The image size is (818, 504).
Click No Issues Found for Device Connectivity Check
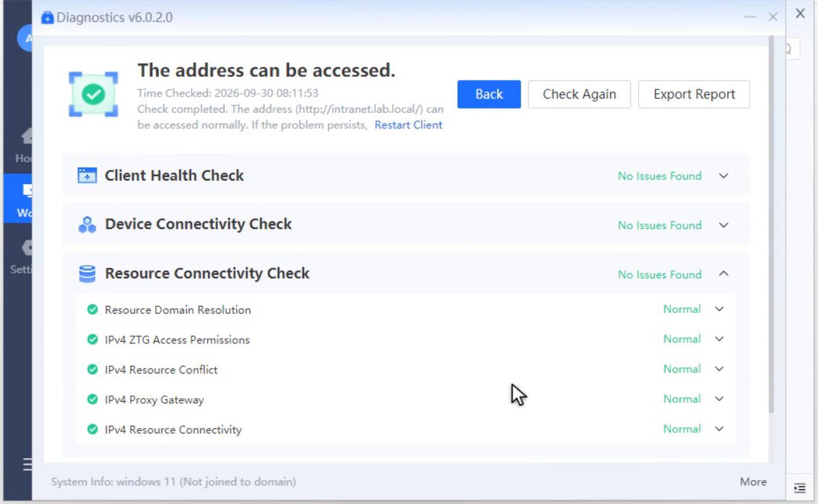tap(659, 226)
